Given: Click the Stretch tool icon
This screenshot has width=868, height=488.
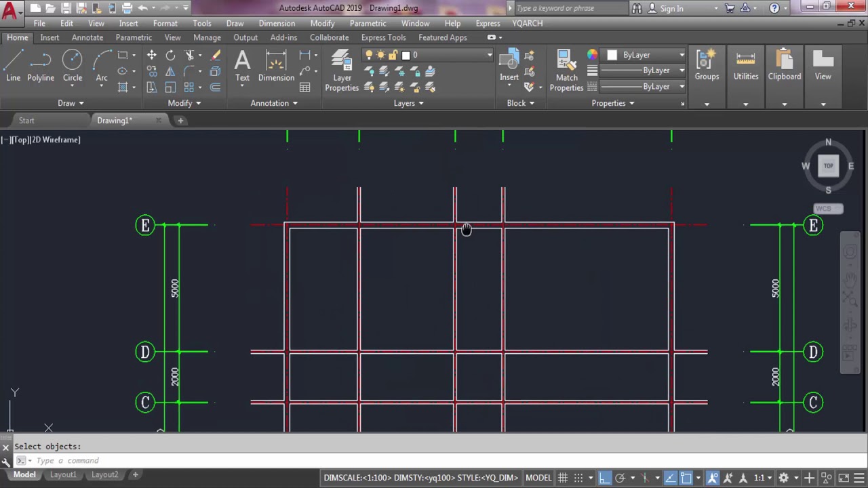Looking at the screenshot, I should pyautogui.click(x=152, y=87).
